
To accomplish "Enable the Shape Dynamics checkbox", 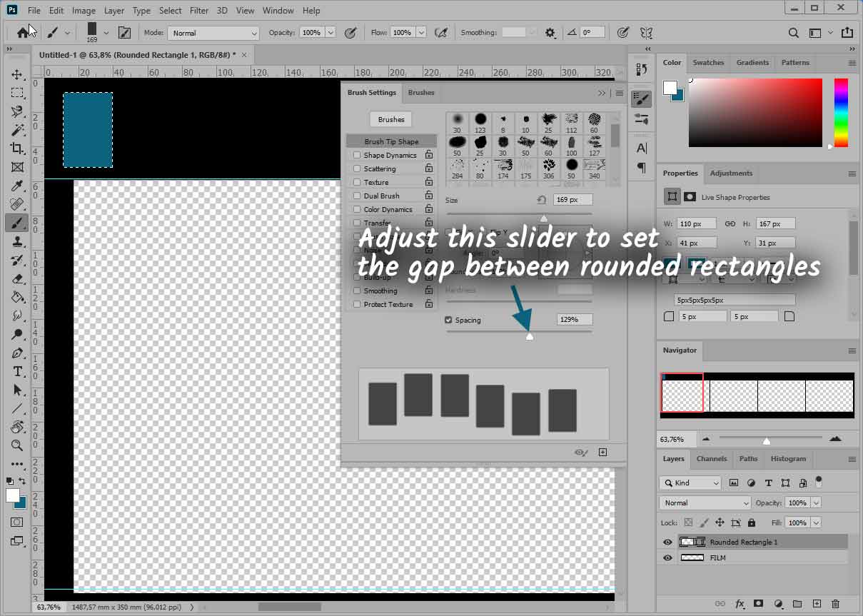I will point(357,155).
